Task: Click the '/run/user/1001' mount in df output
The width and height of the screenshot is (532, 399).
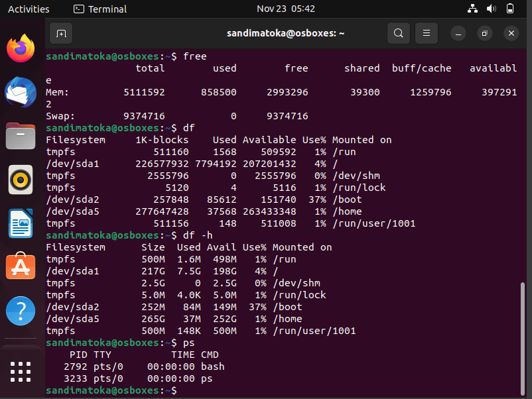Action: pos(374,224)
